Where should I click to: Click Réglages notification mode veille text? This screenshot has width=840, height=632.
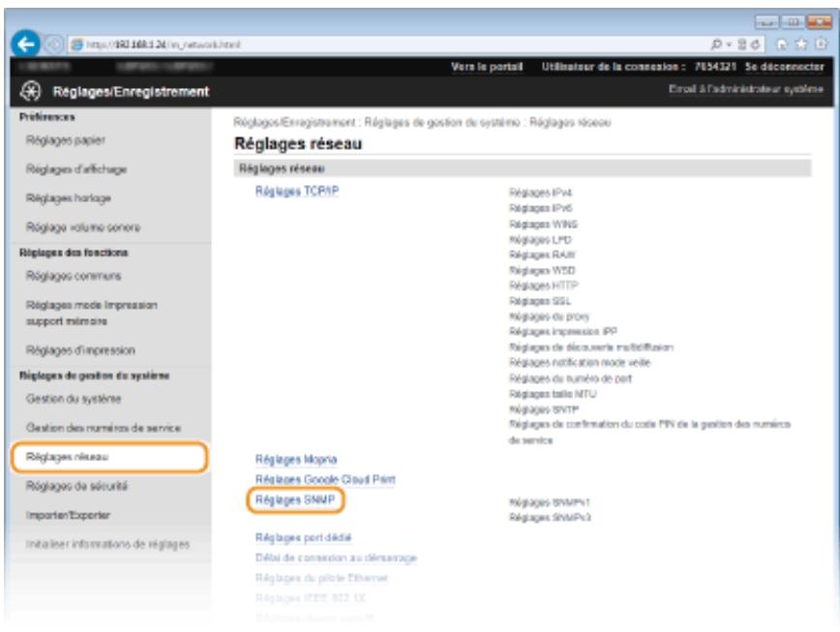pyautogui.click(x=580, y=363)
